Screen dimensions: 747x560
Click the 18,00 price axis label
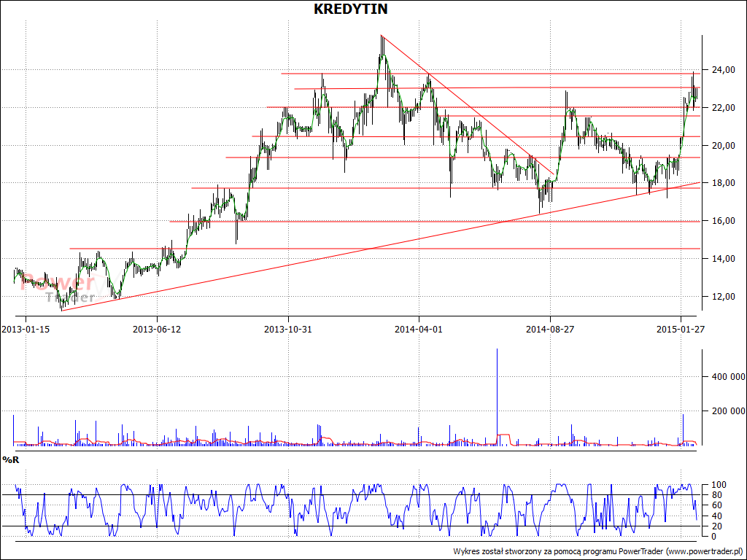tap(722, 183)
